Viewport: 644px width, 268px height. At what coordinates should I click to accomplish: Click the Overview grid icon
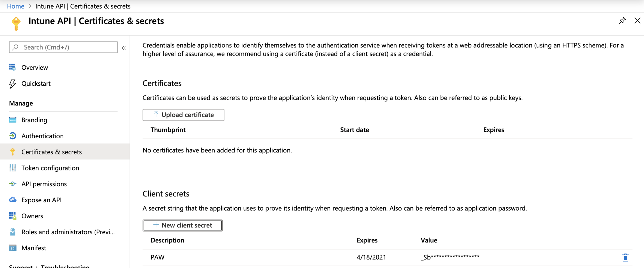pos(12,67)
